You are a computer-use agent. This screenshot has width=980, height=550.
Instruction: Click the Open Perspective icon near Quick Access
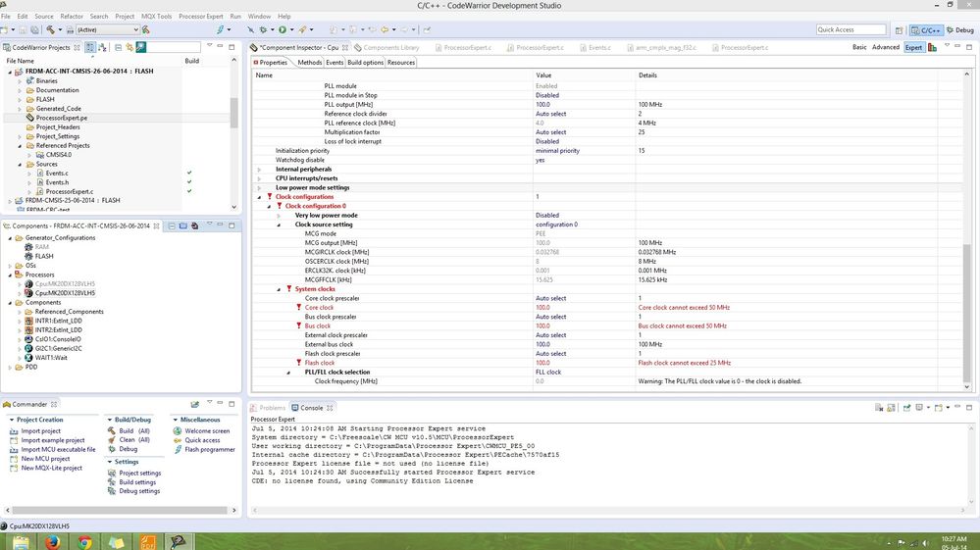[x=898, y=30]
